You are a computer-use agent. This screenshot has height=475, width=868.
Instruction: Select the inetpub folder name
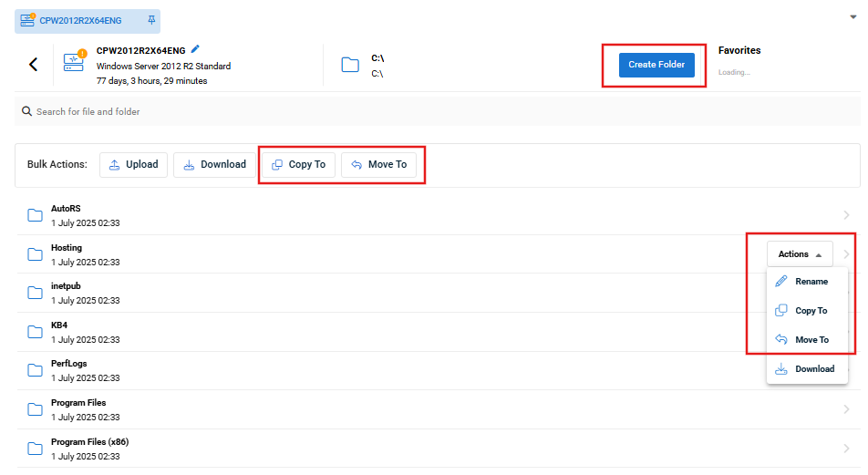click(x=66, y=286)
